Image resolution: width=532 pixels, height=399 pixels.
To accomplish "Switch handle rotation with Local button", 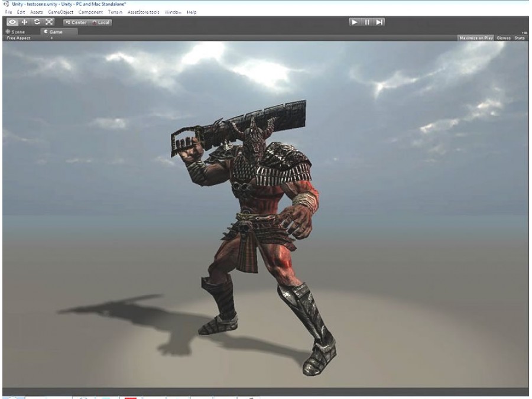I will click(100, 22).
